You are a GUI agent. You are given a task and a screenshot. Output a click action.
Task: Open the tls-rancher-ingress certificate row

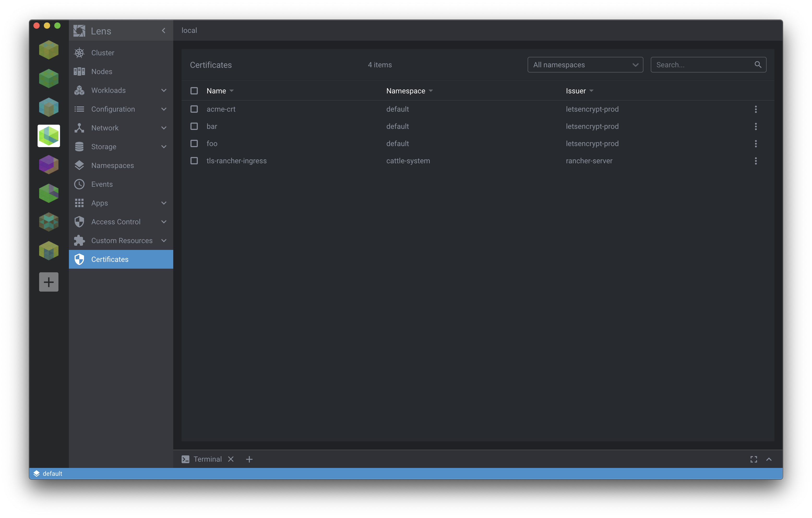pos(237,161)
